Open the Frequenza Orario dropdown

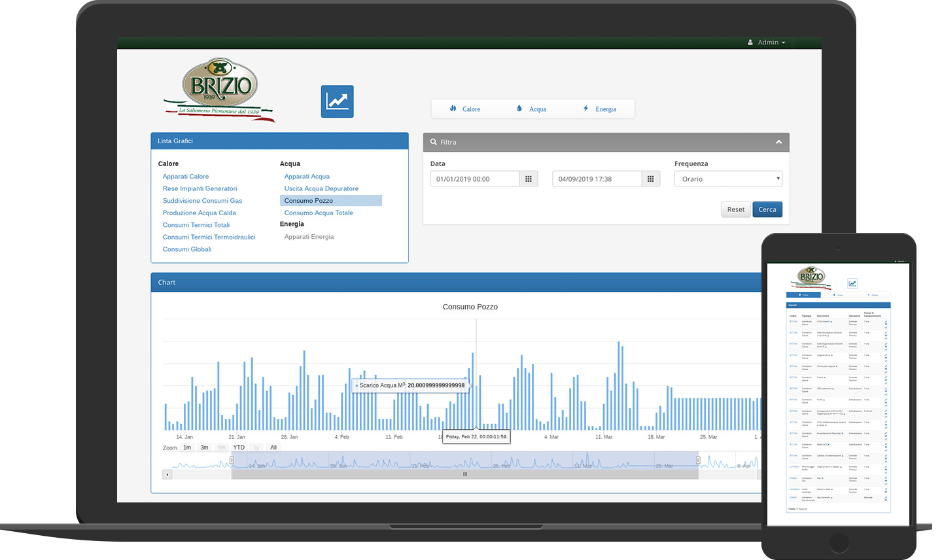click(x=728, y=179)
